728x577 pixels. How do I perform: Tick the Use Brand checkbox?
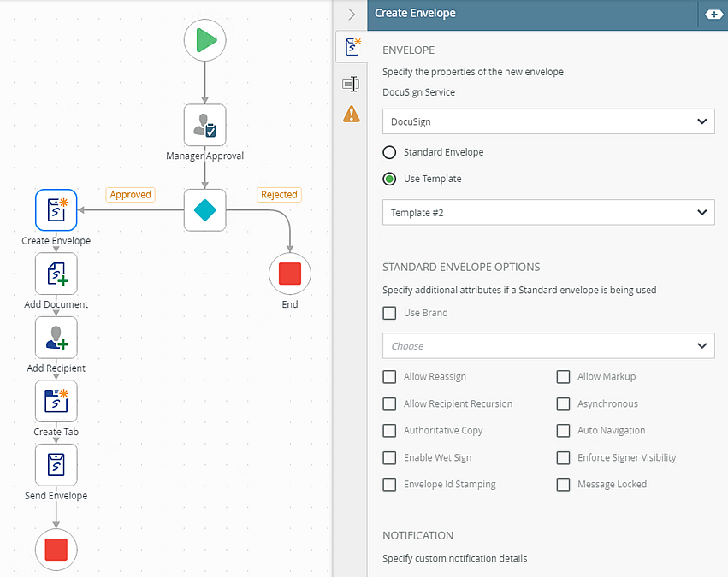389,313
